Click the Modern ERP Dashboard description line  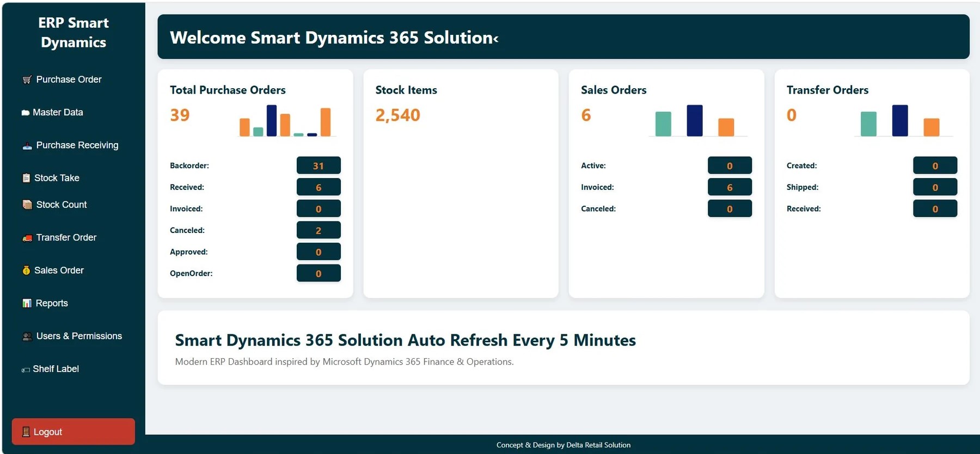tap(345, 362)
